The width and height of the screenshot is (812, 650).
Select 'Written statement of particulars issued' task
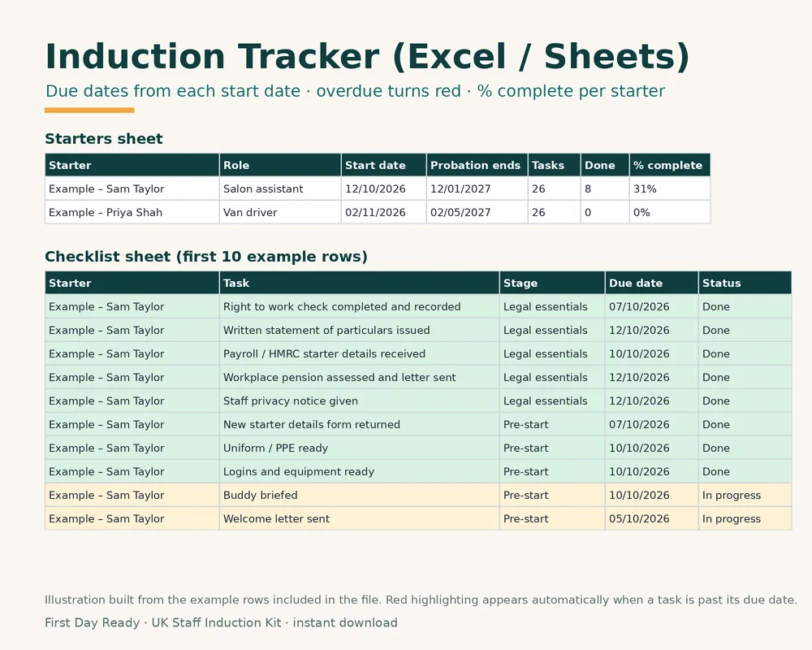pos(360,330)
